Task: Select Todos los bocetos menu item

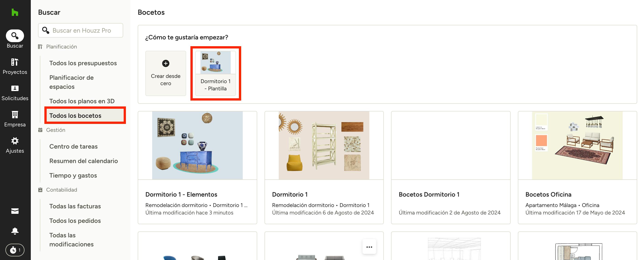Action: pos(75,116)
